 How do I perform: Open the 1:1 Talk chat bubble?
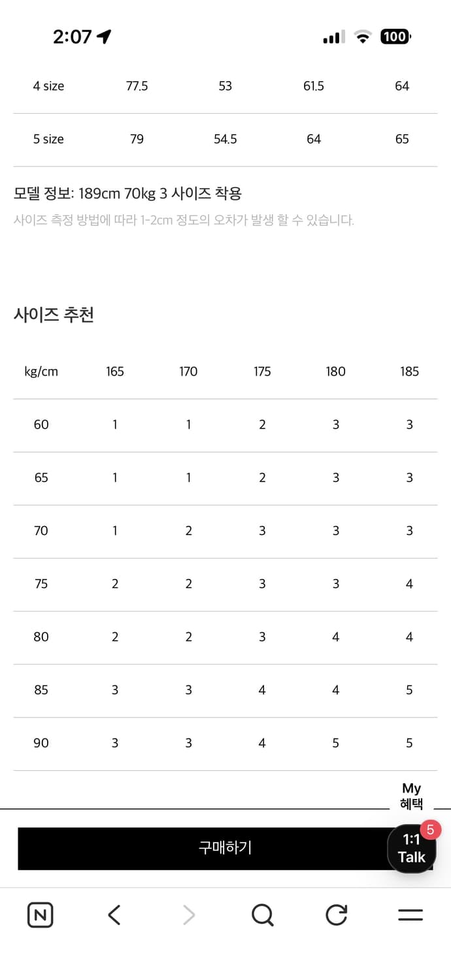[x=412, y=847]
